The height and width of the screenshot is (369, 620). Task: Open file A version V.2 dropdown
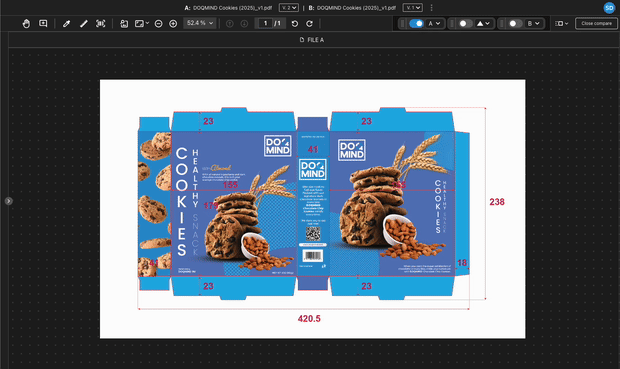point(289,8)
